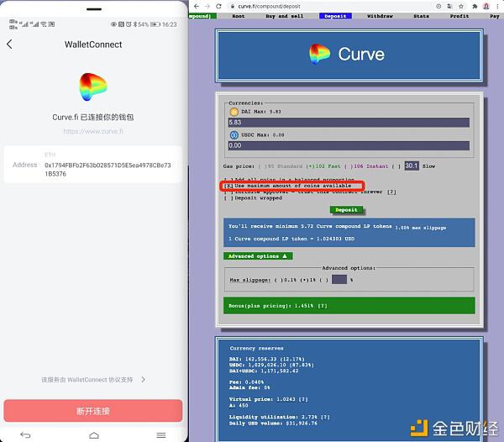Tap the Bluetooth icon in status bar
Screen dimensions: 504x442
135,24
